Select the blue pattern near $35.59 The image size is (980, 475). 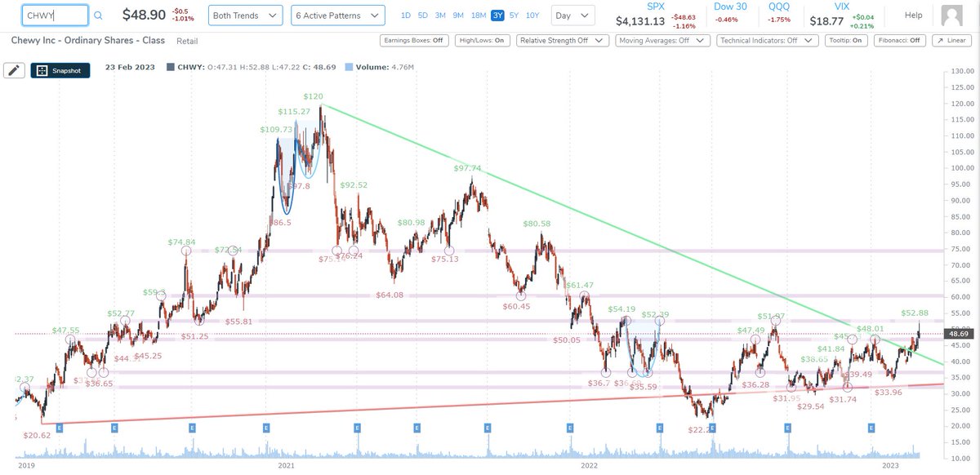click(643, 347)
